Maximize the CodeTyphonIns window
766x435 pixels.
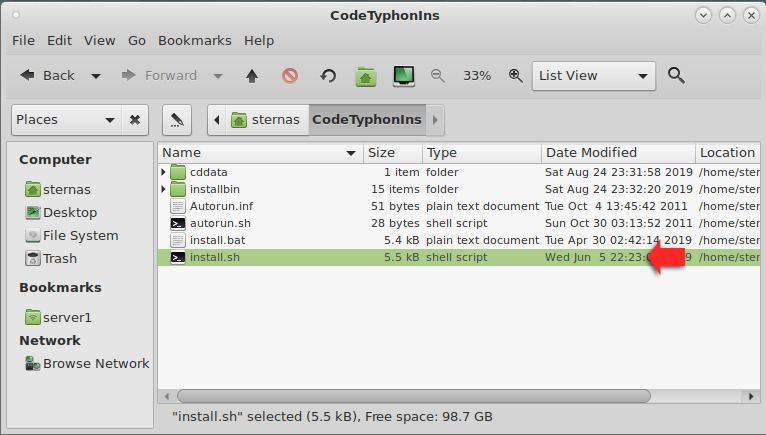click(727, 16)
